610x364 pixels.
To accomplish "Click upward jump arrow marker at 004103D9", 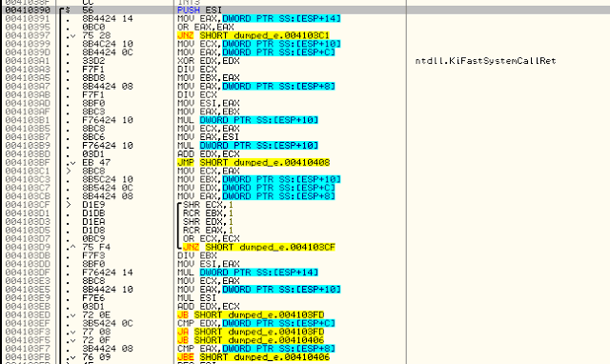I will pyautogui.click(x=71, y=248).
